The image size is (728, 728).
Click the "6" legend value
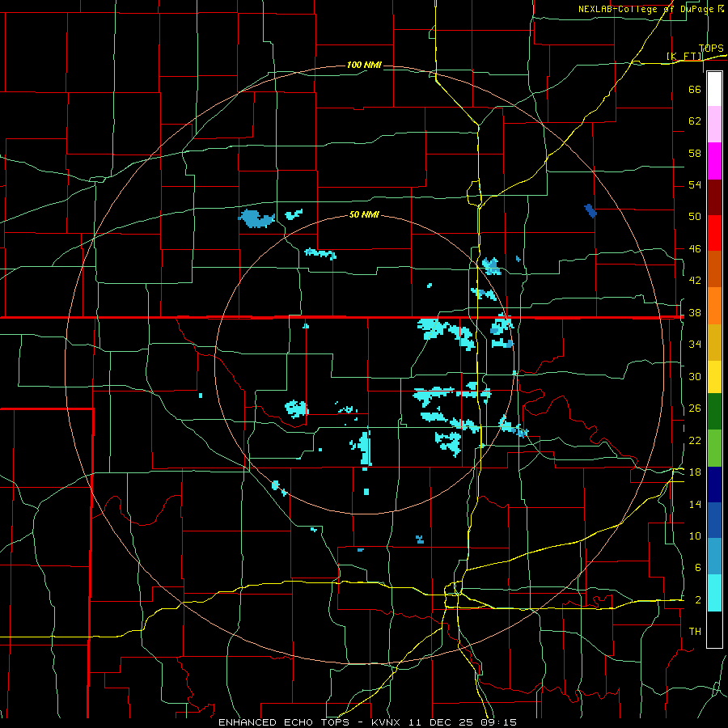(697, 568)
